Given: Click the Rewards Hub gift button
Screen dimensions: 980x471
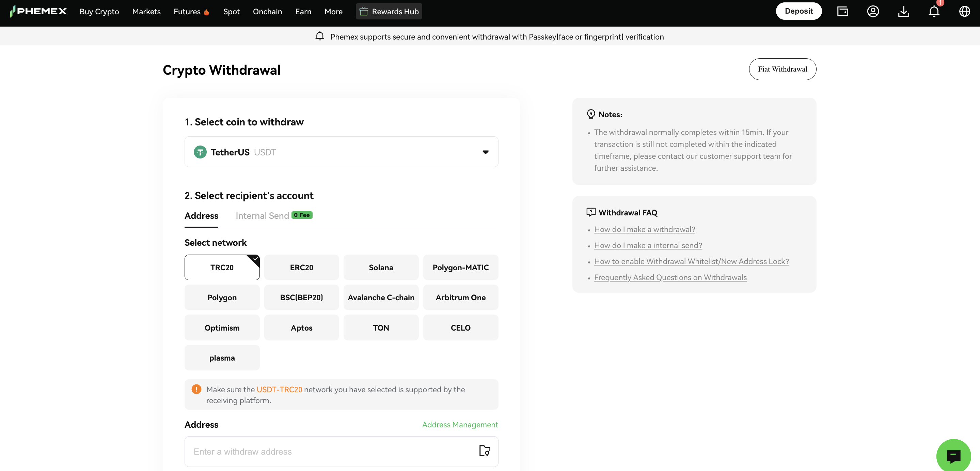Looking at the screenshot, I should (x=389, y=11).
